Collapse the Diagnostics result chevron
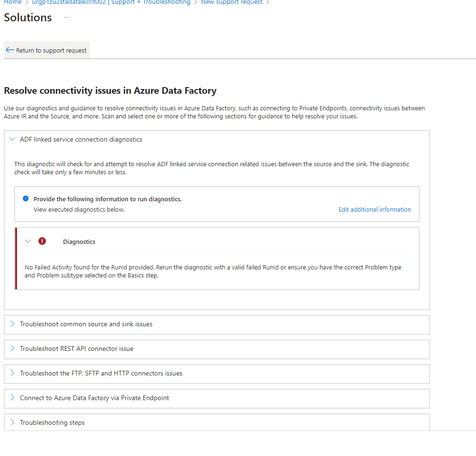This screenshot has height=456, width=476. (27, 241)
